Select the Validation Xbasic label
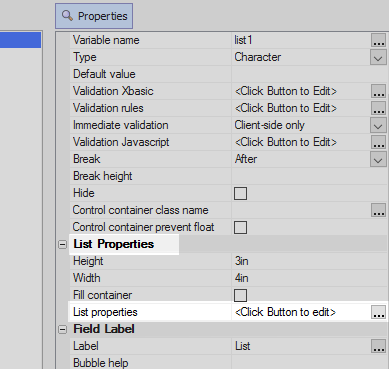The height and width of the screenshot is (369, 389). (x=113, y=91)
